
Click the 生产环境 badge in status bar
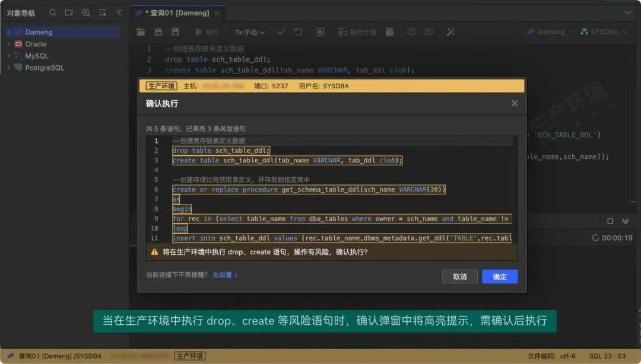pos(190,356)
